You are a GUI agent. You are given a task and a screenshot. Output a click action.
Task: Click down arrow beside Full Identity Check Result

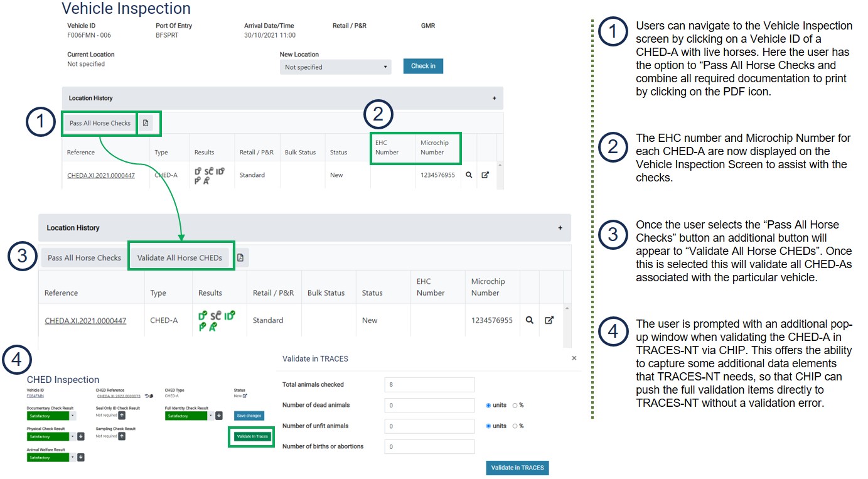coord(219,416)
